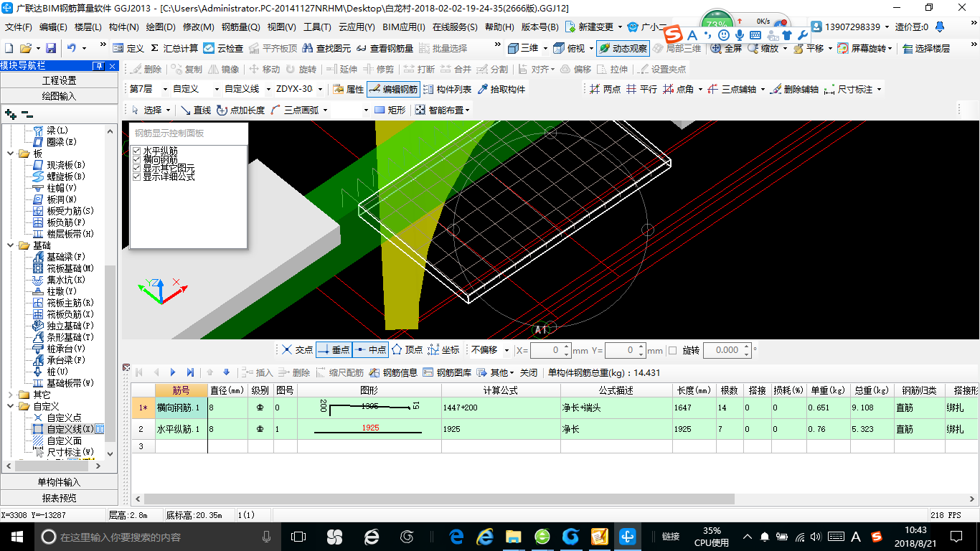
Task: Open Windows Start menu
Action: tap(17, 537)
